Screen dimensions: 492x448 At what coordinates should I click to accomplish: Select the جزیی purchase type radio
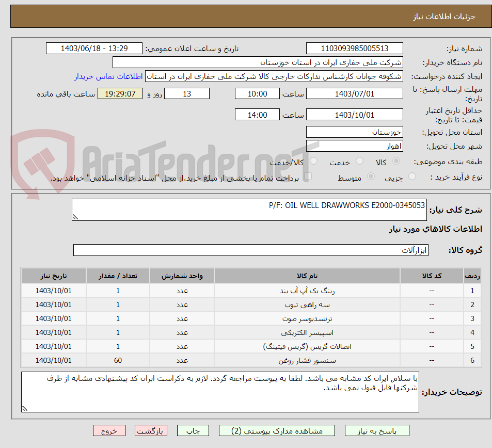coord(412,177)
